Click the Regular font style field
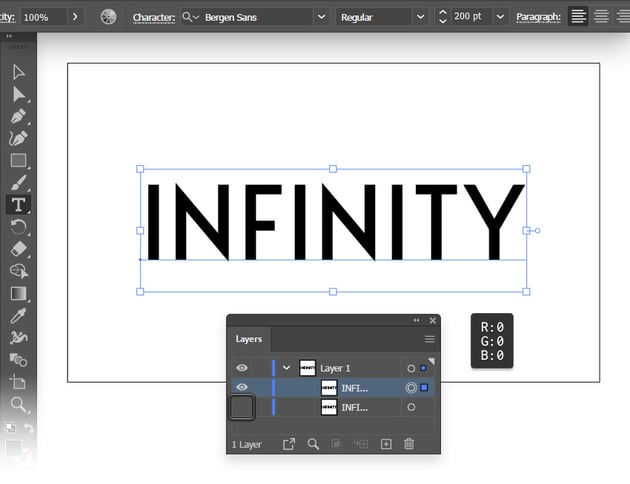Screen dimensions: 630x484 tap(373, 17)
